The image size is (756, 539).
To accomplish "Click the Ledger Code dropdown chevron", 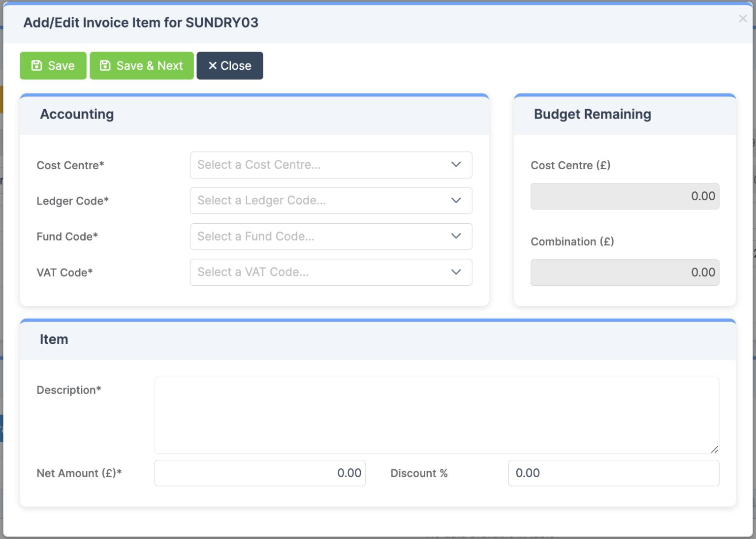I will pos(456,200).
